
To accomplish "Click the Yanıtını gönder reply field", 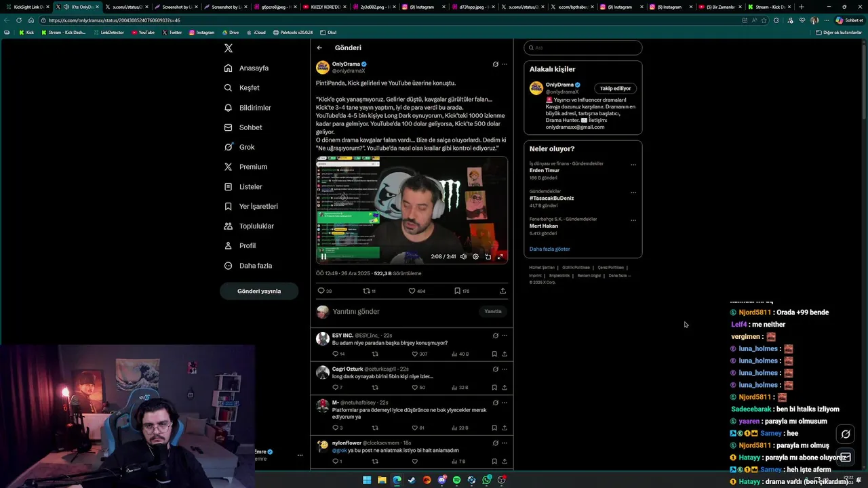I will pyautogui.click(x=403, y=312).
